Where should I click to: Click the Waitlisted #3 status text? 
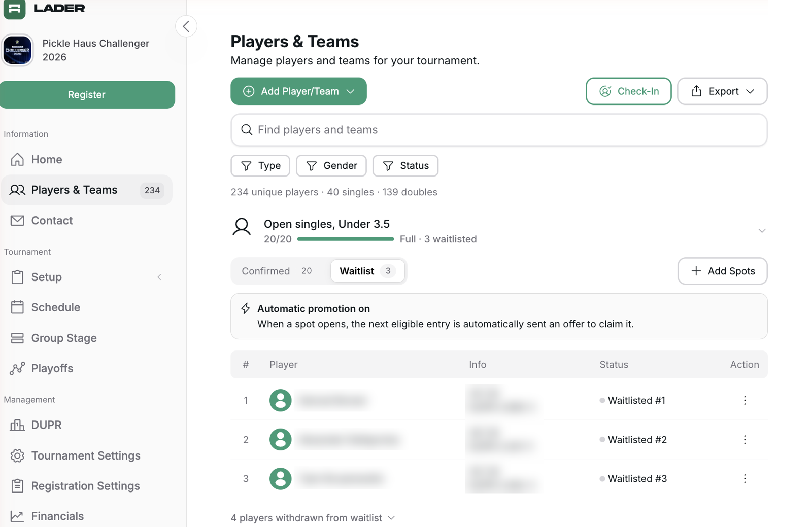[637, 479]
